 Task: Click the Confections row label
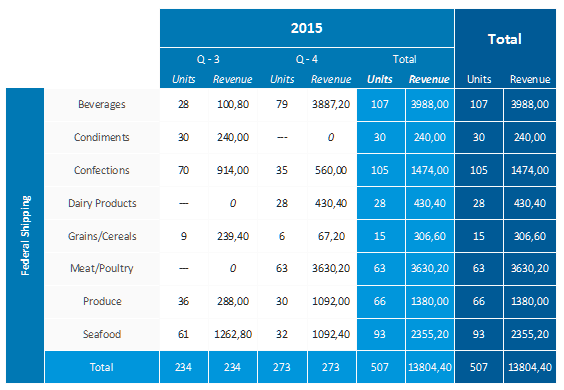(102, 170)
